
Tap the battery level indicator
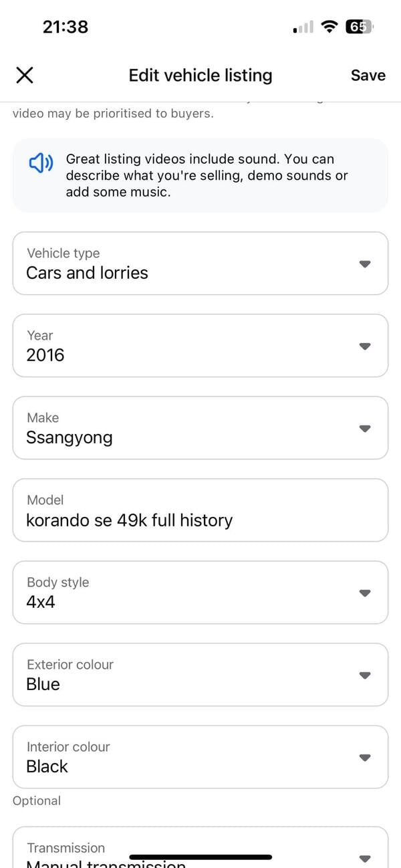(359, 27)
